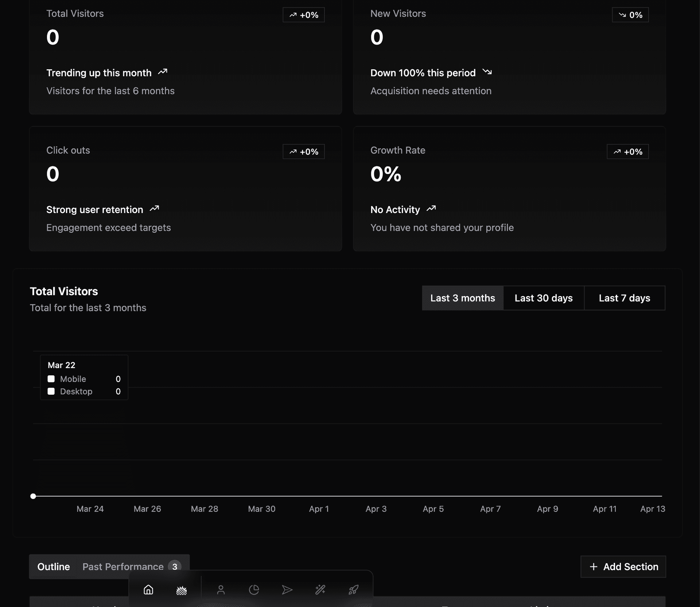
Task: Open the user profile icon in the dock
Action: click(x=221, y=590)
